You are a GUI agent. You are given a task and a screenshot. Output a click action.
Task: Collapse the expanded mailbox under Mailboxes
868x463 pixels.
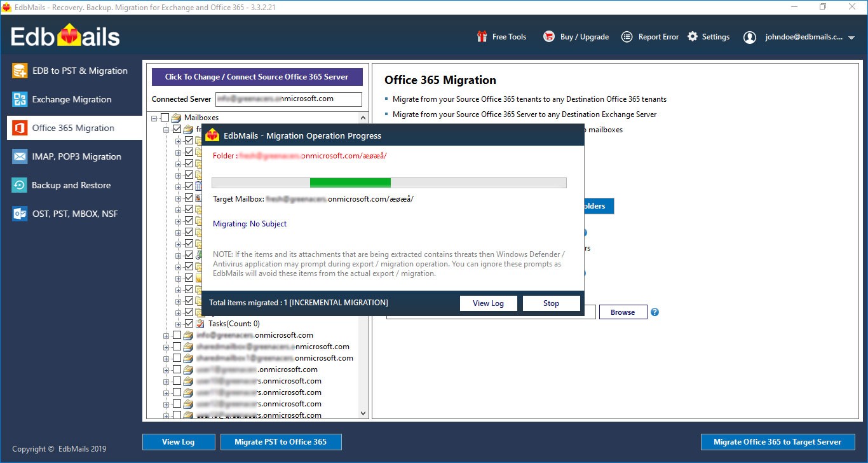pyautogui.click(x=166, y=129)
